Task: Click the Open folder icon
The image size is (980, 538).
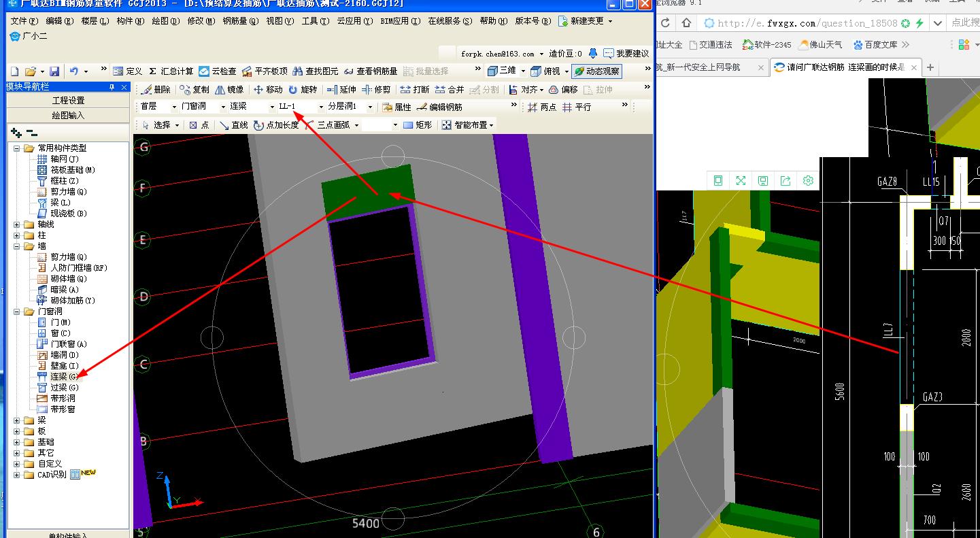Action: click(x=30, y=71)
